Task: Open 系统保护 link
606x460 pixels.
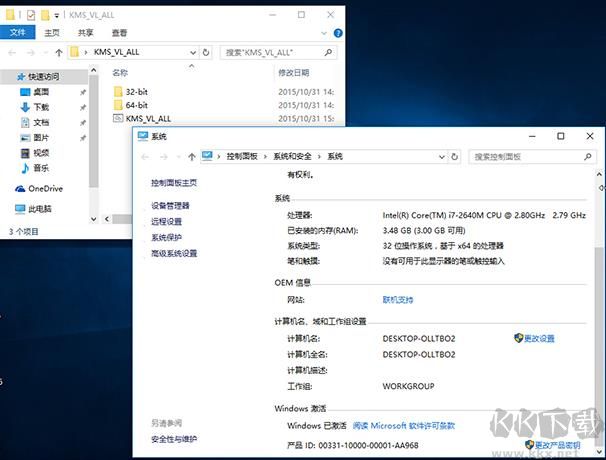Action: pos(166,237)
